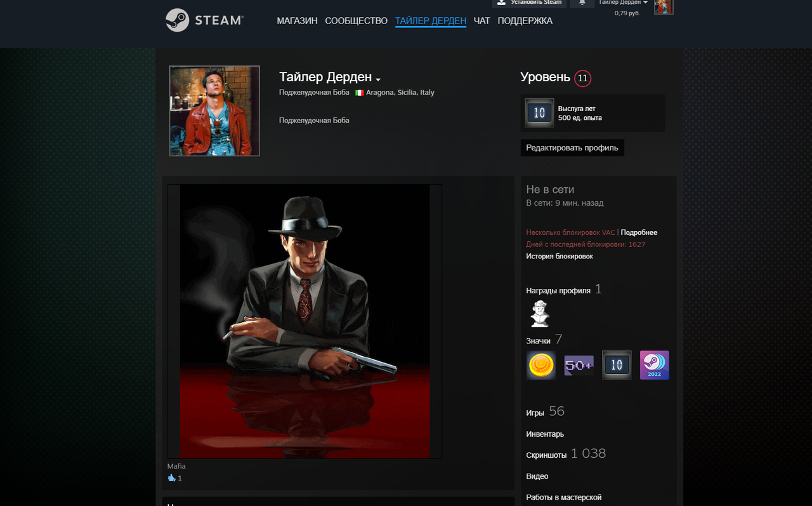The height and width of the screenshot is (506, 812).
Task: Open the Видео link
Action: tap(537, 476)
